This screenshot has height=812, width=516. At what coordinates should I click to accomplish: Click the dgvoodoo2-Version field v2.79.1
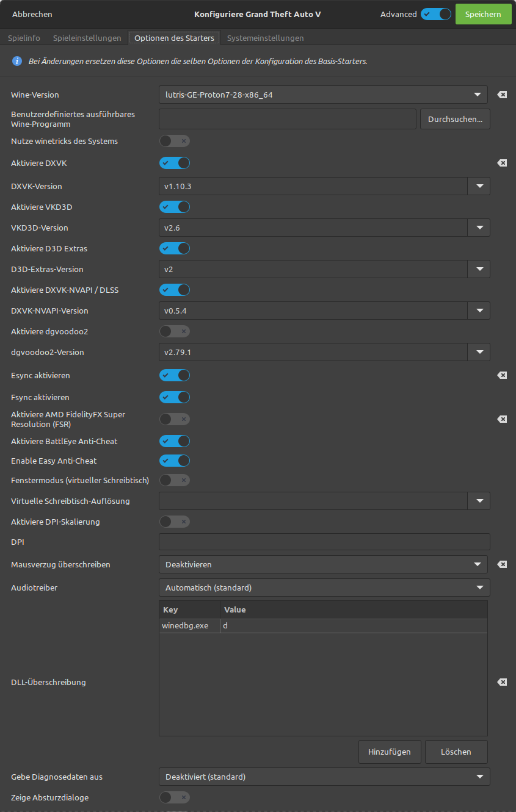click(313, 352)
